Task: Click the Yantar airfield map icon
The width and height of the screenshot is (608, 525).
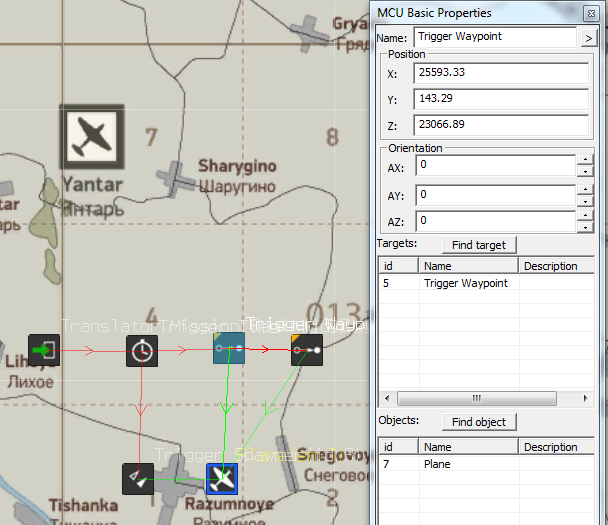Action: [92, 136]
